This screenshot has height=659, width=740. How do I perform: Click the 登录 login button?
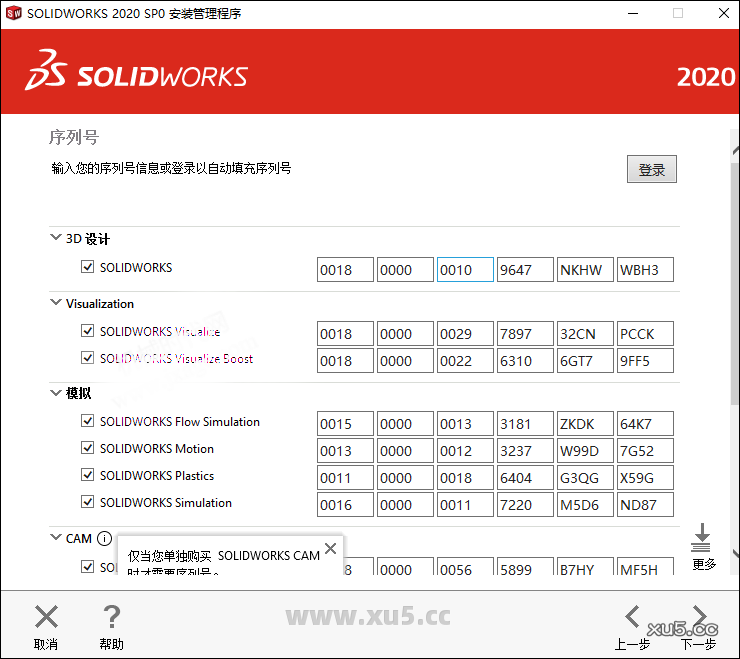652,170
